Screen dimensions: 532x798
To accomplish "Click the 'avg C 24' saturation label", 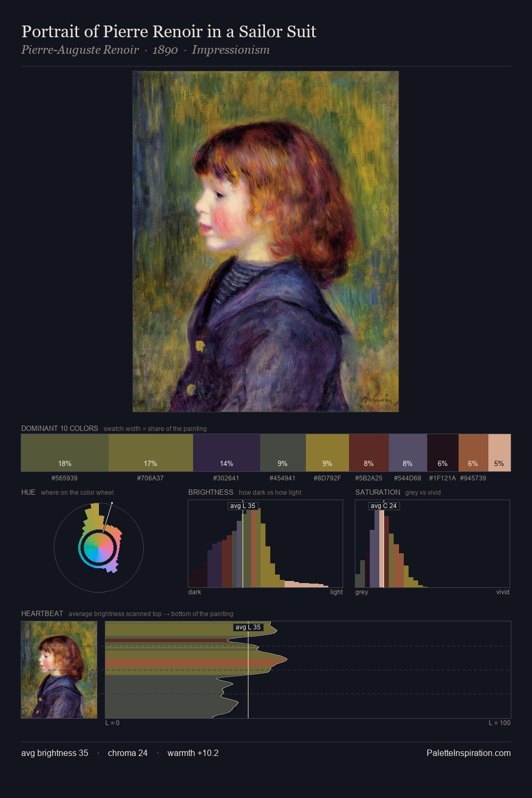I will click(384, 506).
